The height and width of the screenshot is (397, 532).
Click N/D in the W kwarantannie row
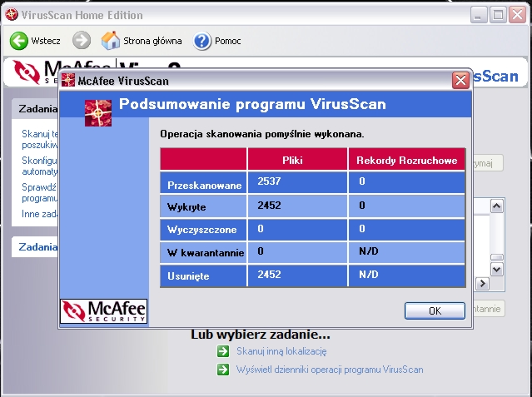coord(369,251)
